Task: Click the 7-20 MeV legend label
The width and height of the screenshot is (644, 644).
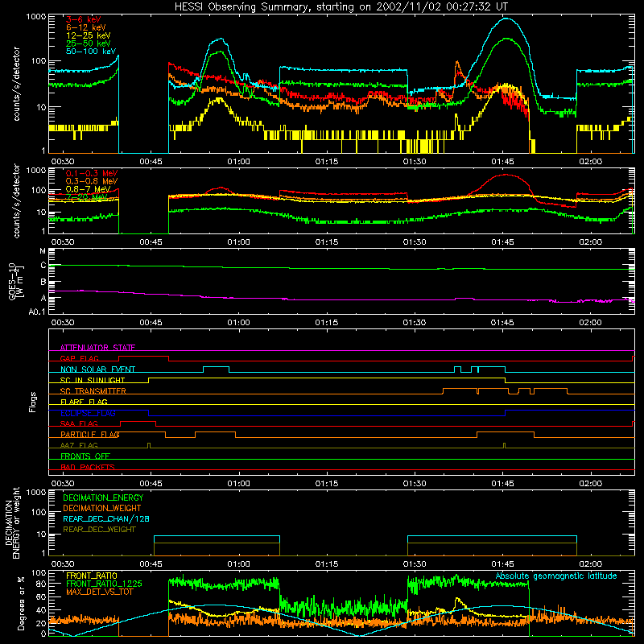Action: [87, 197]
